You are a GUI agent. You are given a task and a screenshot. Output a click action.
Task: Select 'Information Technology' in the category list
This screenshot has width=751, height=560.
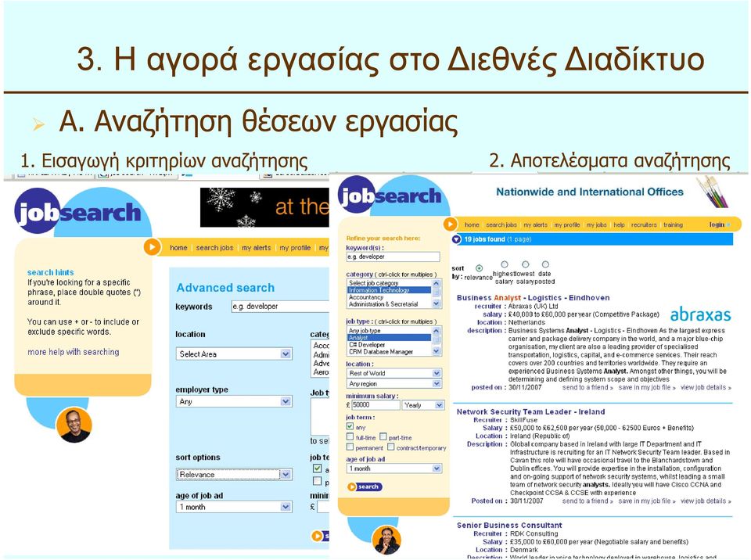tap(389, 290)
